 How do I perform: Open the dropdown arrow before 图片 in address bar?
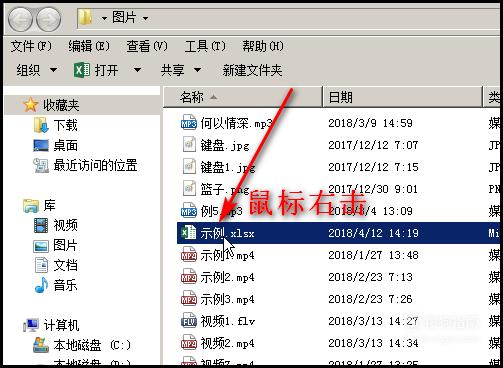tap(104, 18)
